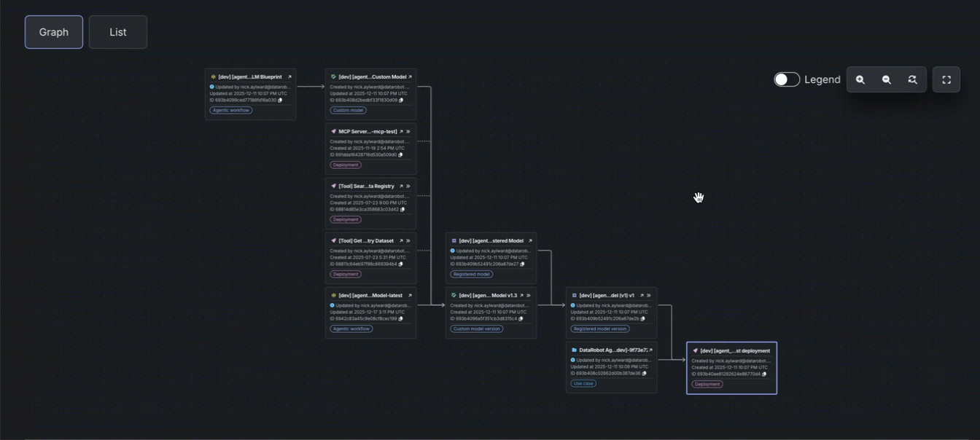Image resolution: width=980 pixels, height=440 pixels.
Task: Expand the [Tool] Get Dataset node
Action: [x=408, y=241]
